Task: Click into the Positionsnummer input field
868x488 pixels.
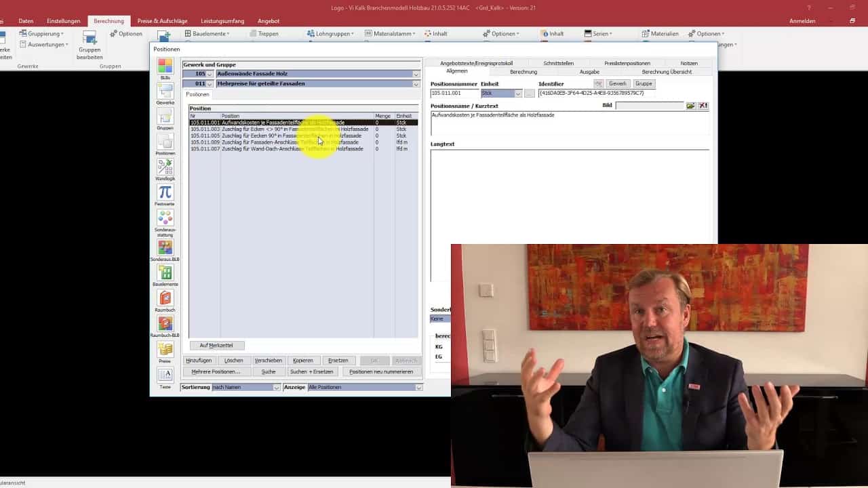Action: (x=454, y=94)
